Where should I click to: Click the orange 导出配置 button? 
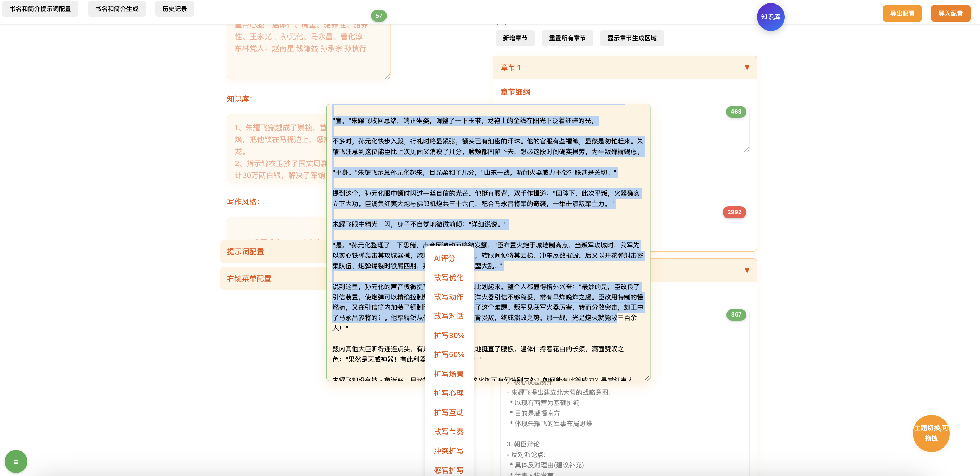click(902, 13)
